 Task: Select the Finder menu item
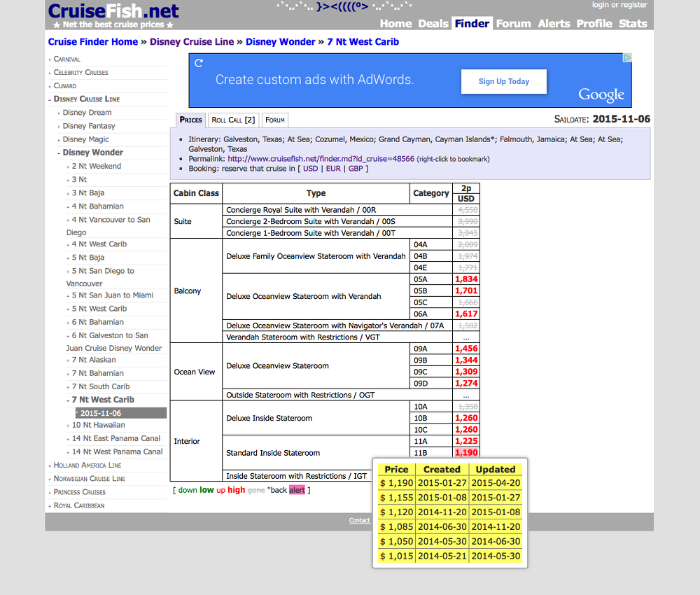[x=472, y=24]
